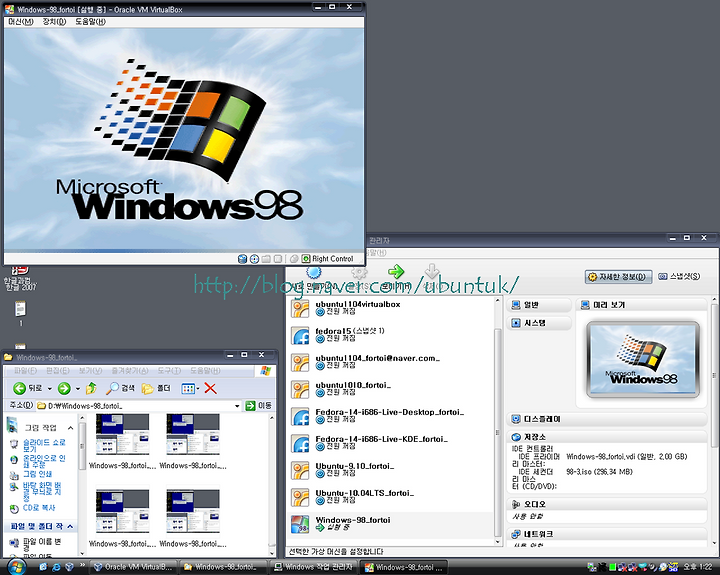Image resolution: width=720 pixels, height=575 pixels.
Task: Click the Windows Start orb
Action: 16,567
